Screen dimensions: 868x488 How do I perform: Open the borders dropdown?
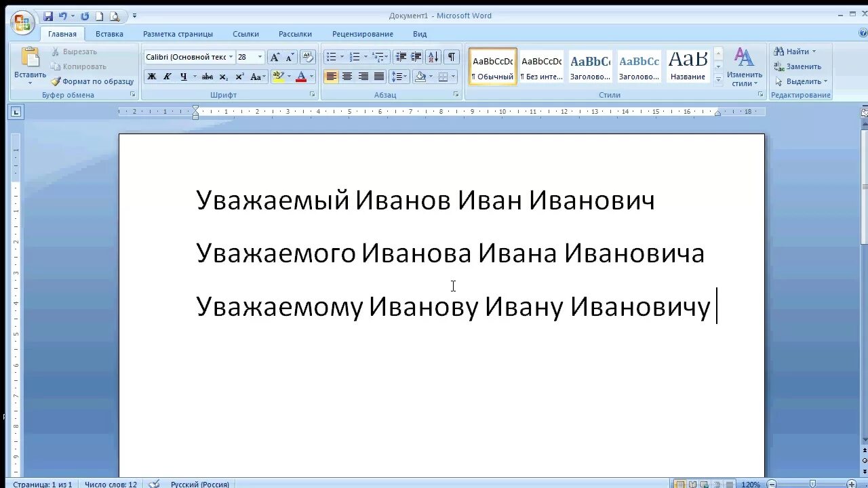(452, 77)
